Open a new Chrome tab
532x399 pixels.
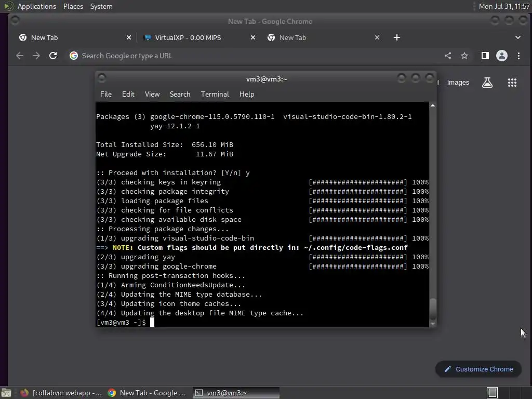(396, 37)
